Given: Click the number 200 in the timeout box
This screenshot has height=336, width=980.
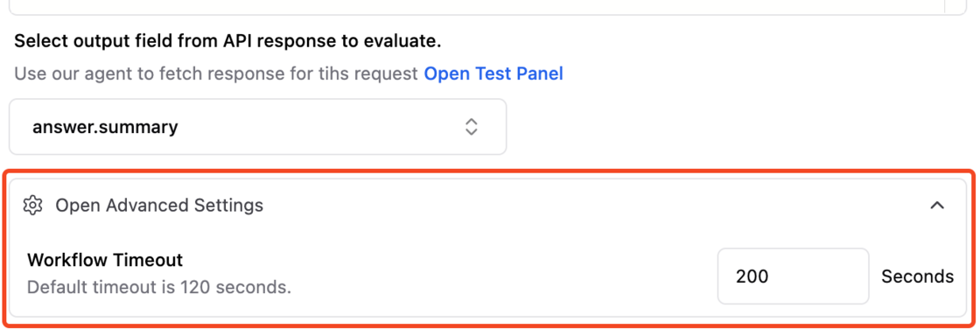Looking at the screenshot, I should (x=752, y=276).
